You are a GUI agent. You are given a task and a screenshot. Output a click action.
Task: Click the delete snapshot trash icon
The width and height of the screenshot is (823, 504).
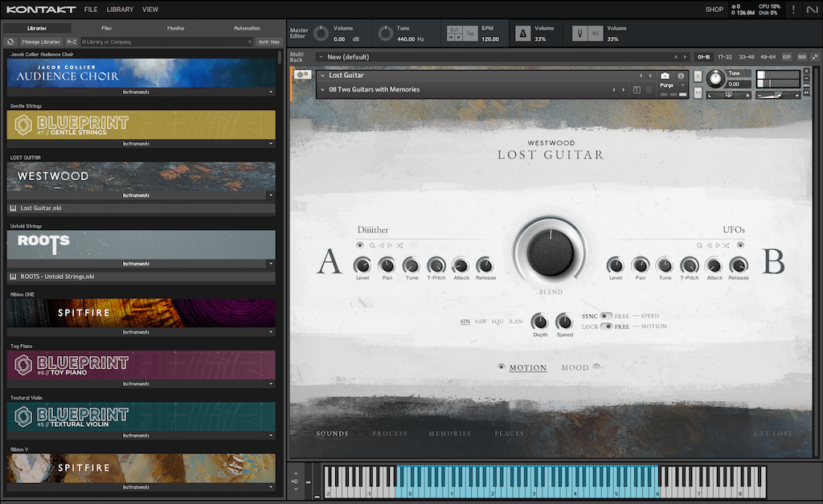pos(649,90)
